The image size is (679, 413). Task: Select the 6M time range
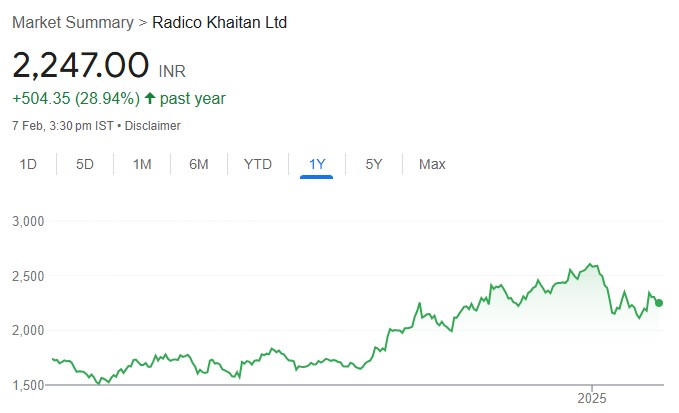pyautogui.click(x=199, y=164)
